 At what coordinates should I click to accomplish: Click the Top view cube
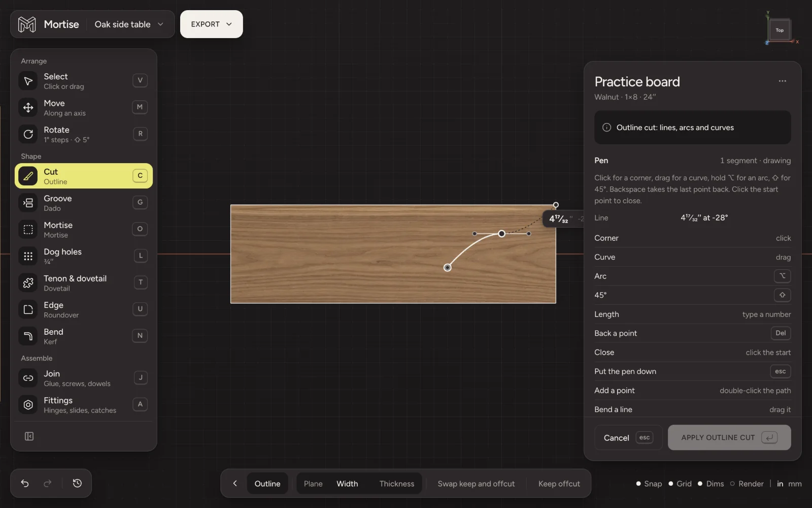(x=780, y=30)
